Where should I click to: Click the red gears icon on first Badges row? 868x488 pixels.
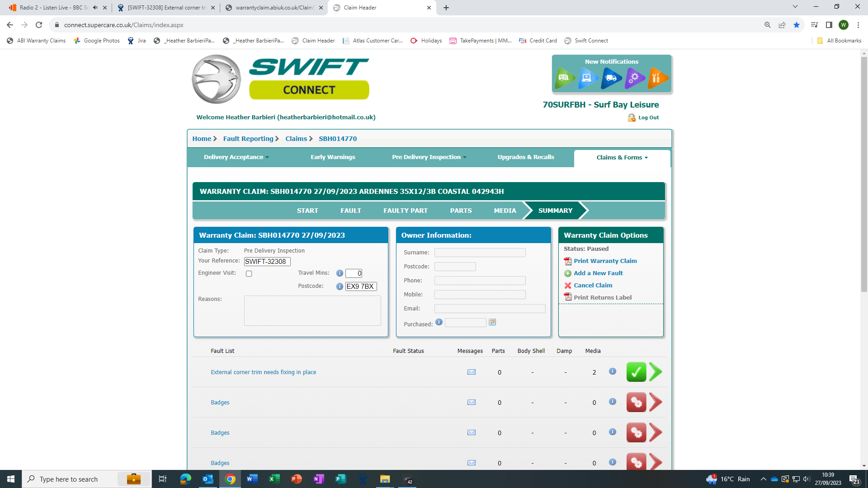[x=636, y=402]
